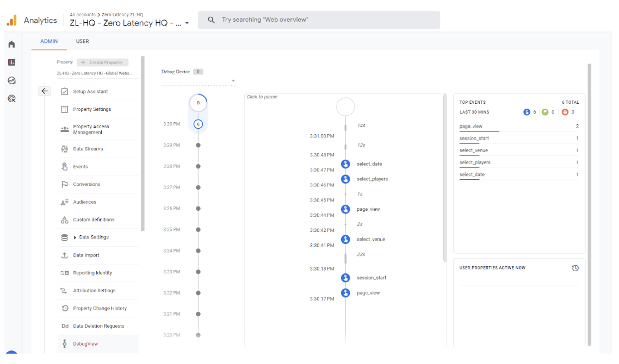Click the DebugView icon

tap(64, 344)
